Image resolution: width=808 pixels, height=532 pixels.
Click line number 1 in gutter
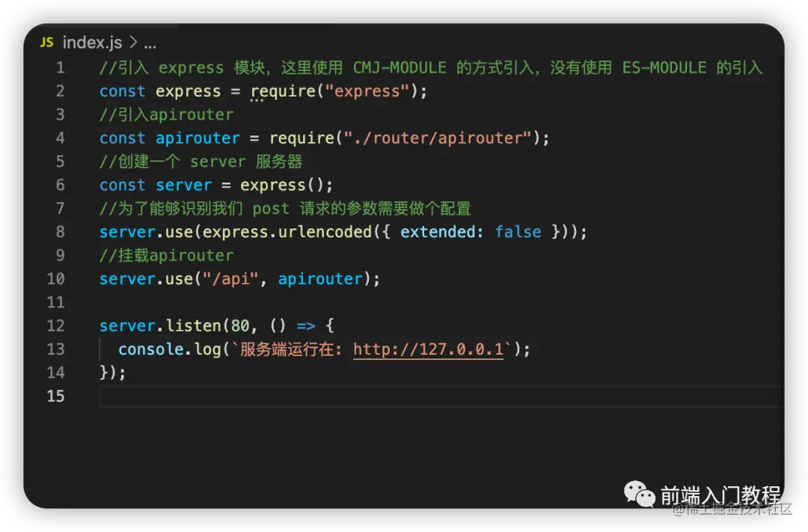(61, 67)
